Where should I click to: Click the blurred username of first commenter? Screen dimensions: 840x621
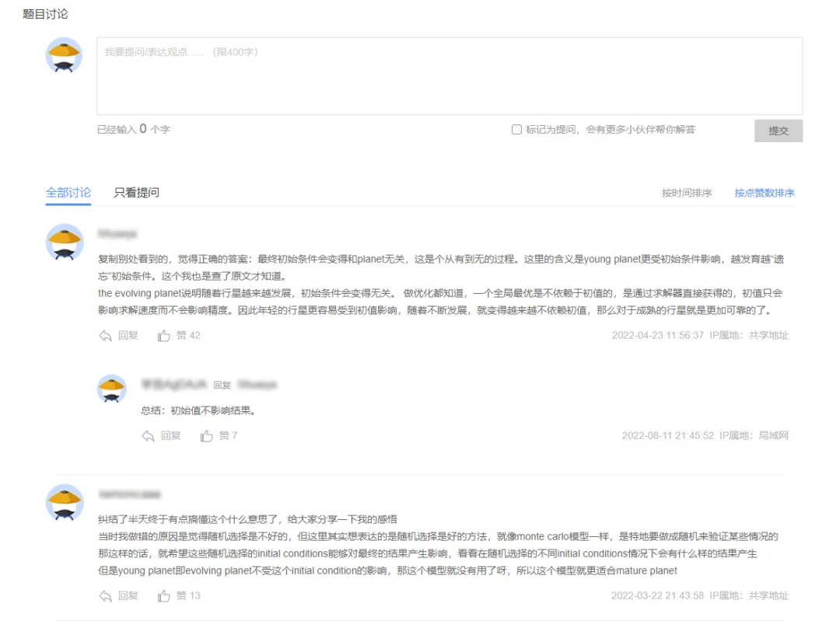[117, 233]
